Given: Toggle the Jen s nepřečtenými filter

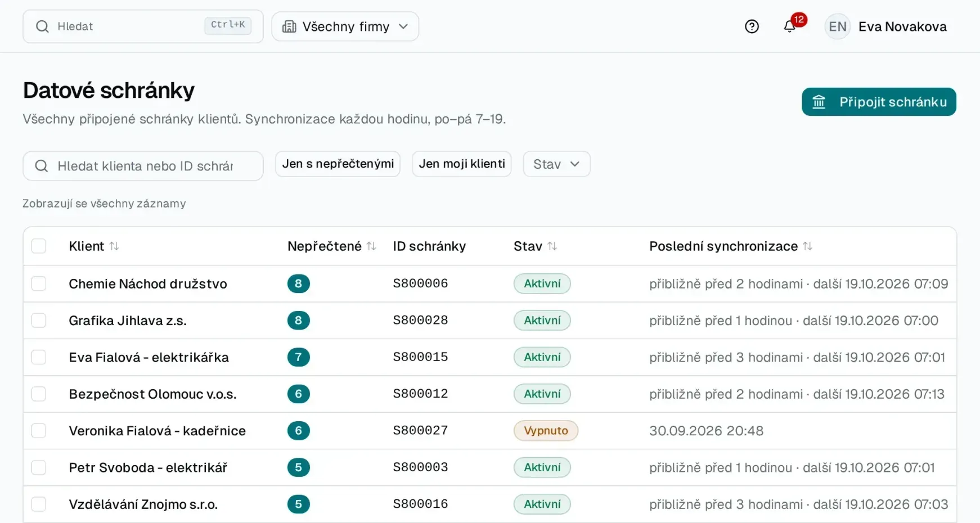Looking at the screenshot, I should [338, 164].
